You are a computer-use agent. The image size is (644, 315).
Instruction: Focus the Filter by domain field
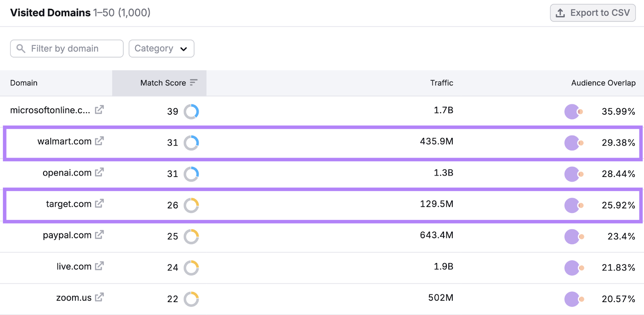[x=67, y=49]
